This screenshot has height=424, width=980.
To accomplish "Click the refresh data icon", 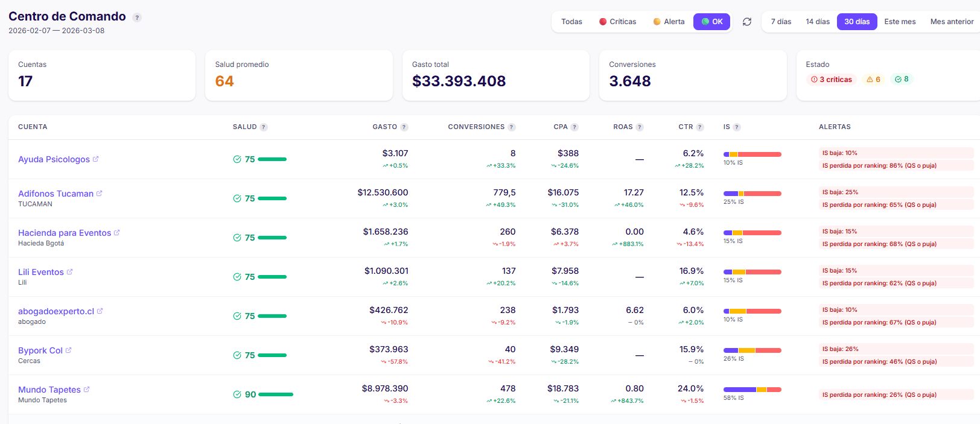I will [746, 22].
